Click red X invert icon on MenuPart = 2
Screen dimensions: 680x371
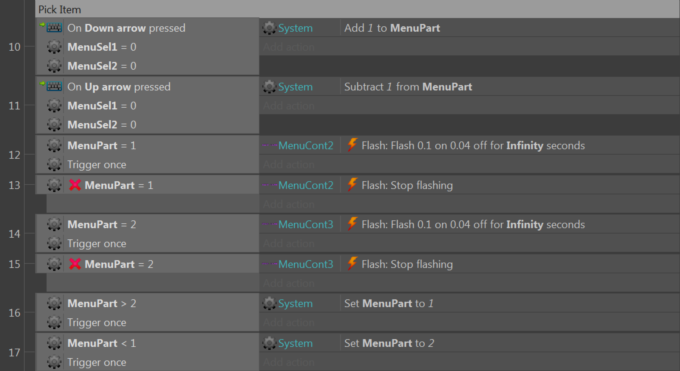(x=75, y=264)
